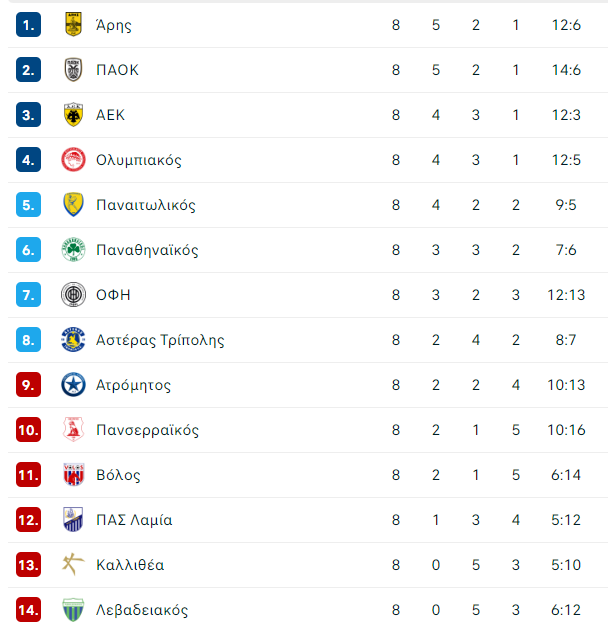Click the 12:13 goal score for ΟΦΗ
Screen dimensions: 608x626
pos(566,295)
